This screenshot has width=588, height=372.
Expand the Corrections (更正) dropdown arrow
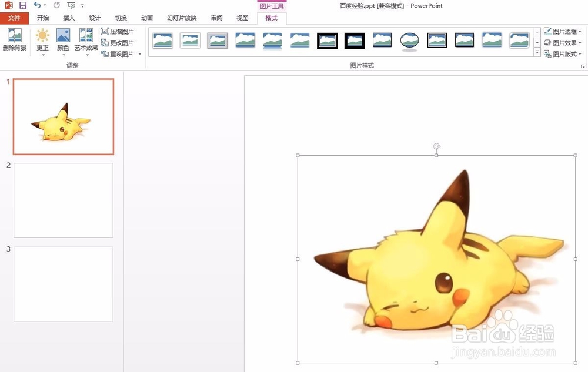pyautogui.click(x=43, y=55)
